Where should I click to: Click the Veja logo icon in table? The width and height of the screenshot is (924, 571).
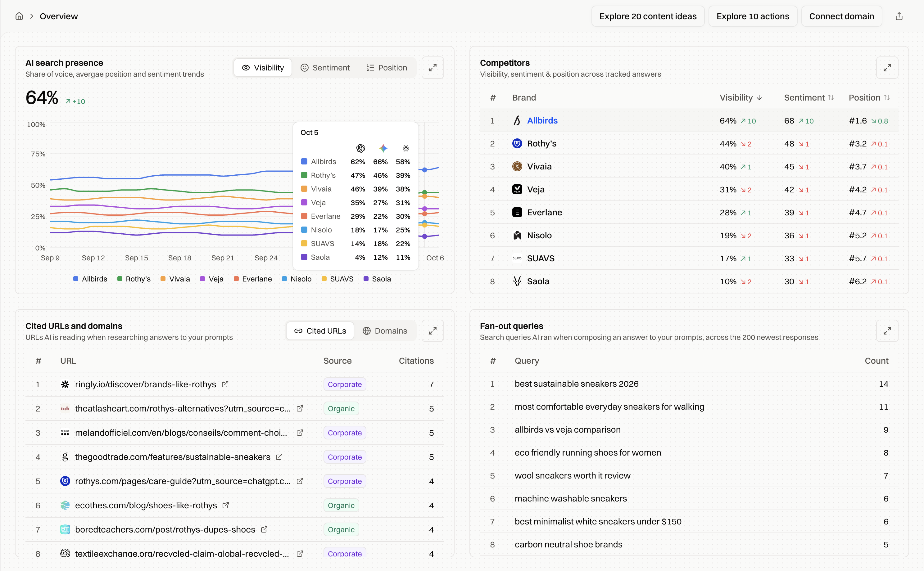tap(517, 190)
